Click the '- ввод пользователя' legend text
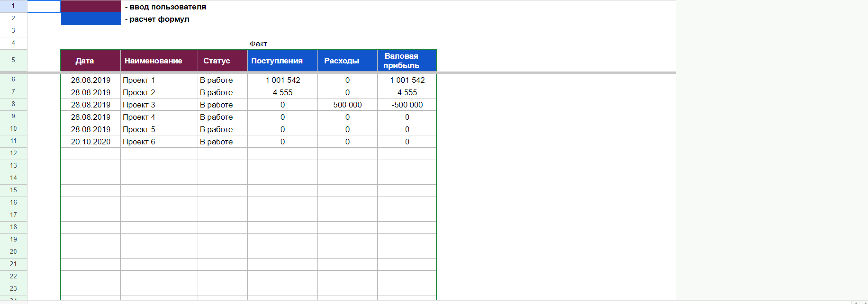The width and height of the screenshot is (868, 304). (165, 7)
